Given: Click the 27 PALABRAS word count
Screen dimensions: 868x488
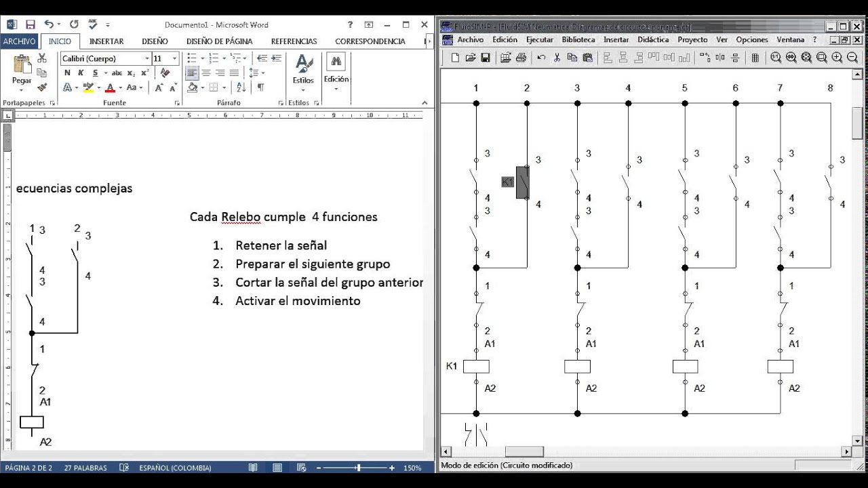Looking at the screenshot, I should pyautogui.click(x=85, y=468).
